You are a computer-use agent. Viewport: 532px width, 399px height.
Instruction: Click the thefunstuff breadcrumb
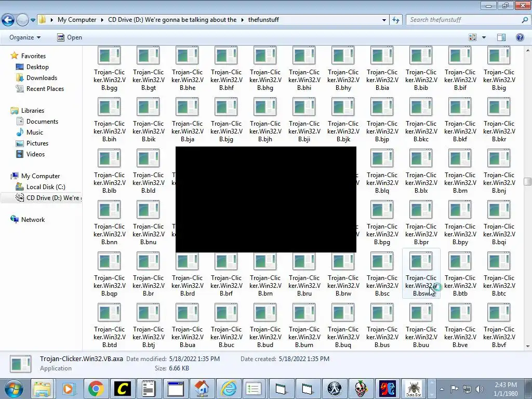tap(263, 20)
